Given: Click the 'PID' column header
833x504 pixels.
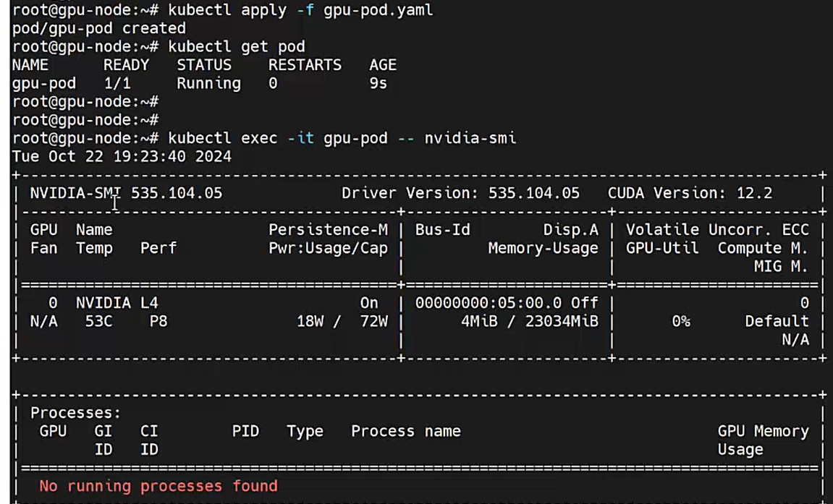Looking at the screenshot, I should (245, 431).
